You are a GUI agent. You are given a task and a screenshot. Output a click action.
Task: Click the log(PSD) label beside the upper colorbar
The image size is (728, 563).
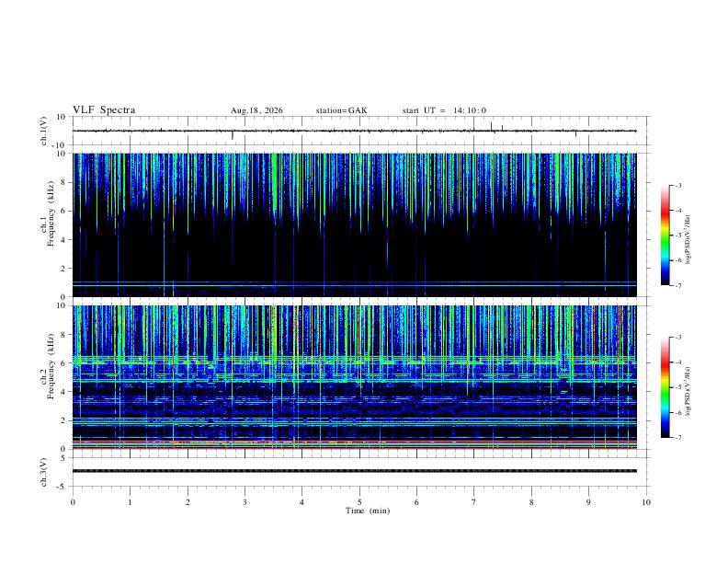coord(688,239)
